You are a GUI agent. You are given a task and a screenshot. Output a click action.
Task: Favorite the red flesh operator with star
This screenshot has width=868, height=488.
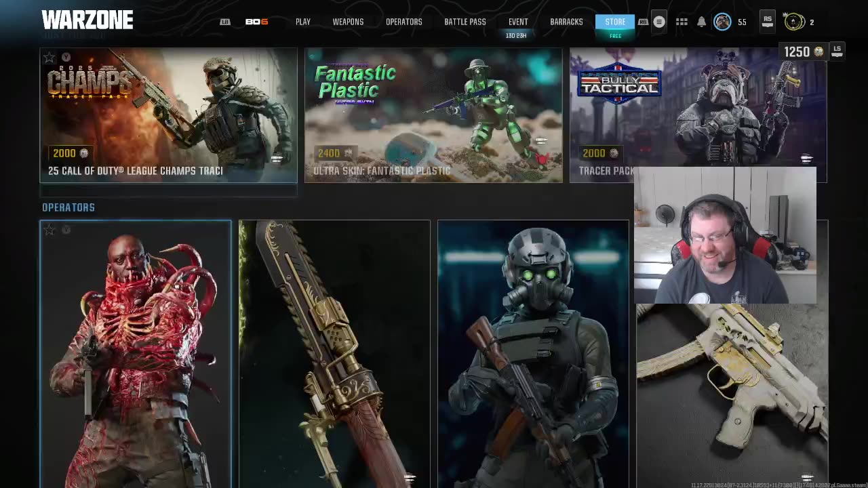point(49,230)
